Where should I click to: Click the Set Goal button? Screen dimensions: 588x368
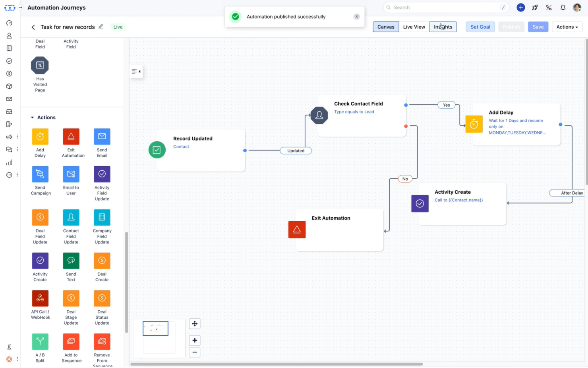tap(480, 27)
